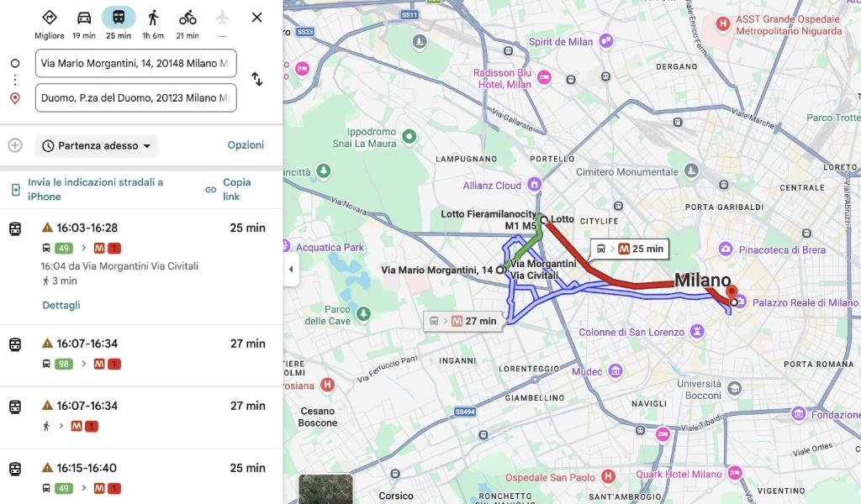Close the directions panel with the X
This screenshot has width=861, height=504.
point(256,18)
